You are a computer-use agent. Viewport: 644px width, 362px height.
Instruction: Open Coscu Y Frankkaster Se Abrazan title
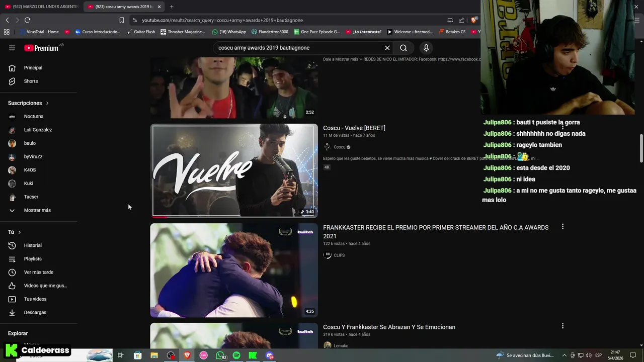[x=389, y=327]
